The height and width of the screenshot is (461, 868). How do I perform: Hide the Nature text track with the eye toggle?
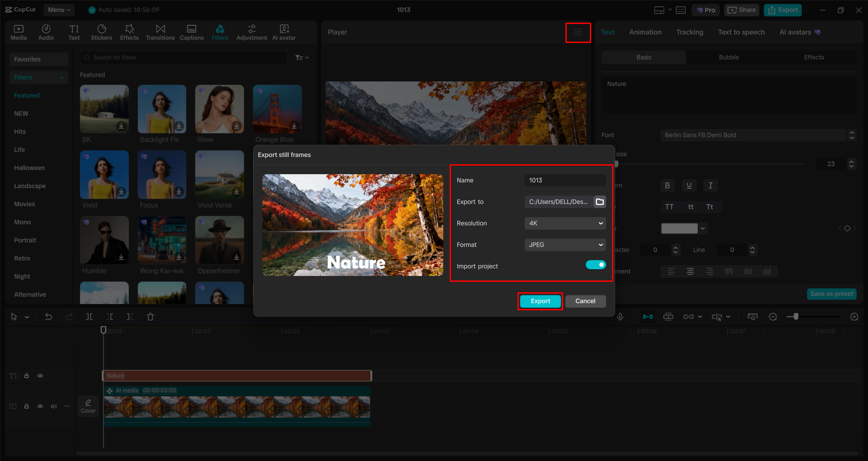click(x=40, y=375)
